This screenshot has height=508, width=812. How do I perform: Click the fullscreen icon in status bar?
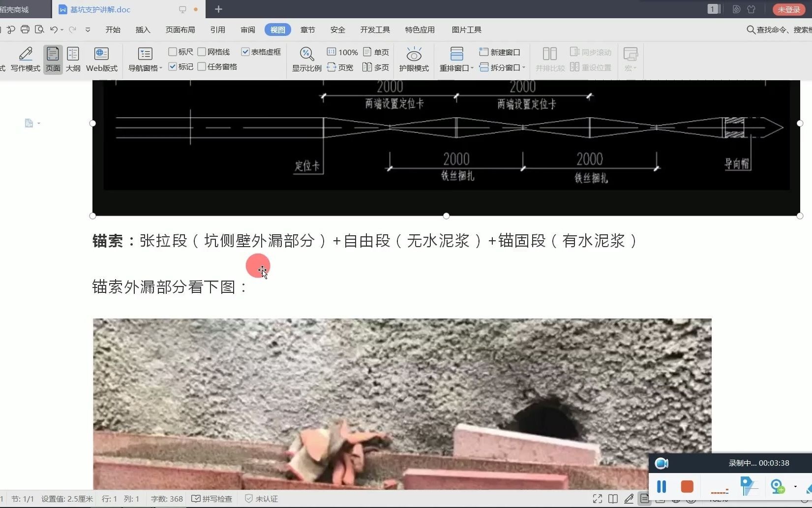click(598, 499)
